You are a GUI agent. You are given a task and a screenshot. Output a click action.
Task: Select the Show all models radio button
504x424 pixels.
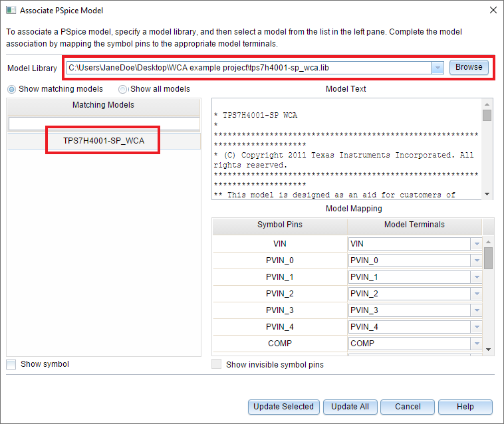pos(123,89)
